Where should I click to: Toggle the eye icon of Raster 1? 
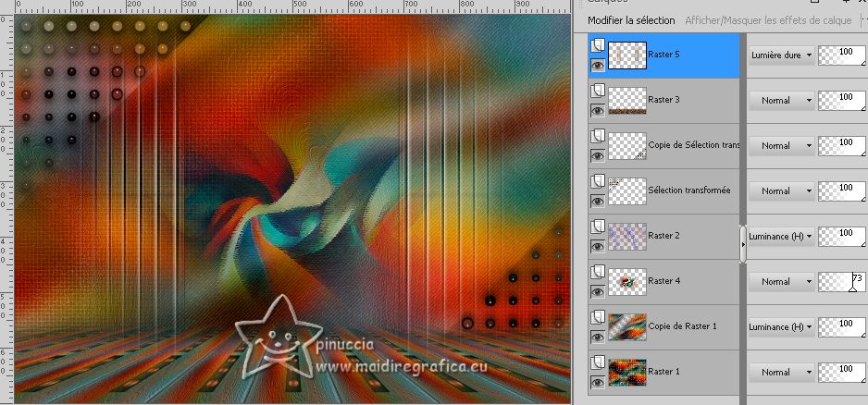(x=597, y=383)
